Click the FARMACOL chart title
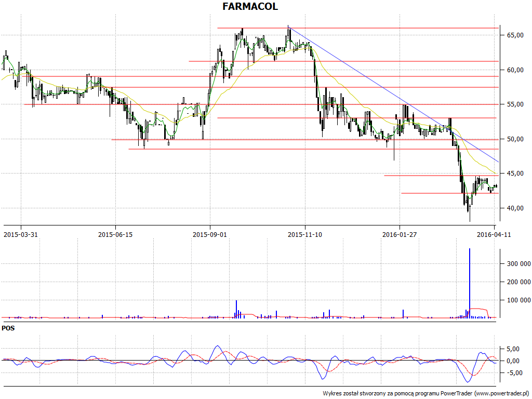This screenshot has height=399, width=532. pyautogui.click(x=250, y=6)
